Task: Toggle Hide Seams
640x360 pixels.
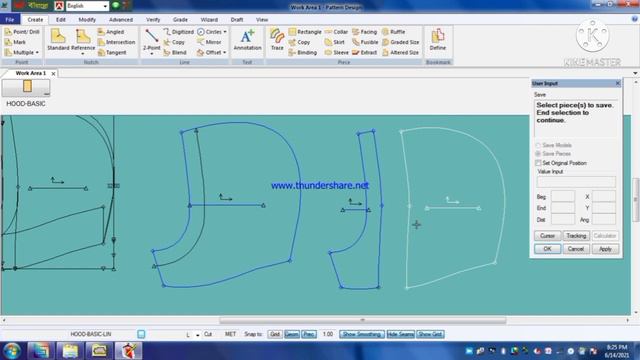Action: coord(400,334)
